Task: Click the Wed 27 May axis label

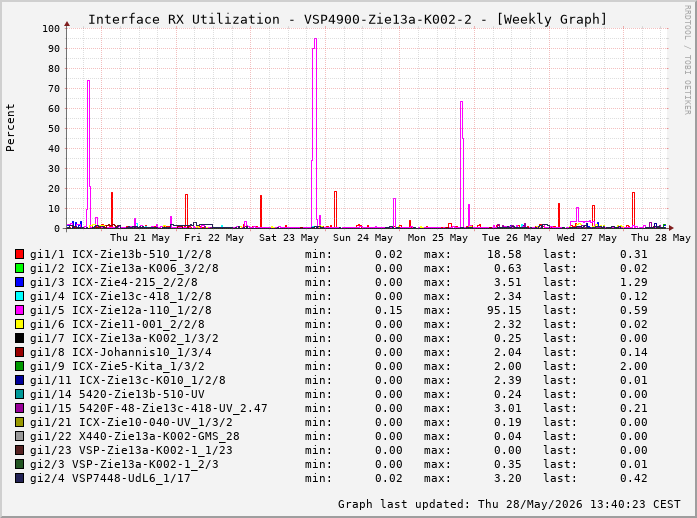Action: (587, 238)
